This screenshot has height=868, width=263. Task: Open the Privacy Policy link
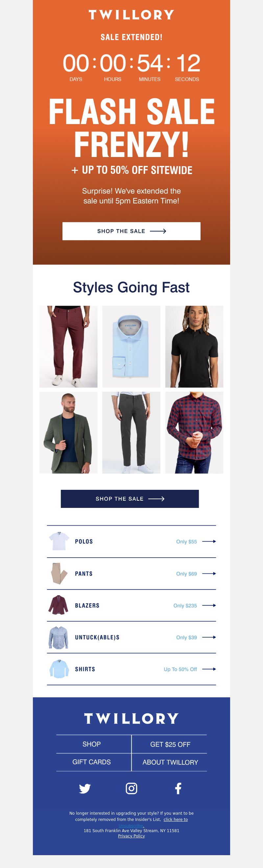[131, 836]
